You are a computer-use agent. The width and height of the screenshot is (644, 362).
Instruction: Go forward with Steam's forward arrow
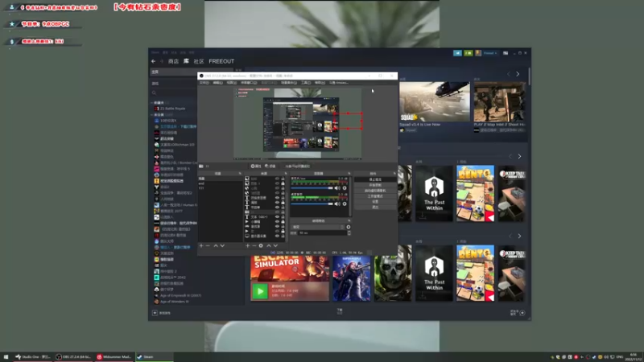click(162, 61)
